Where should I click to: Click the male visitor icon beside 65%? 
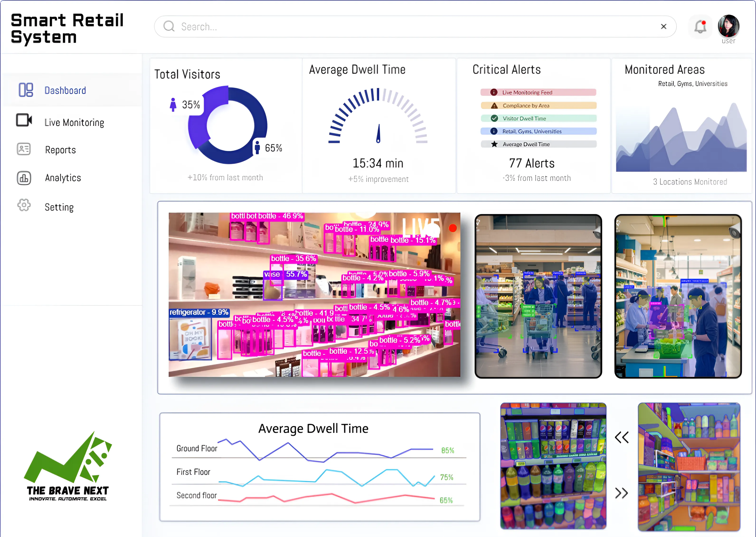pos(257,147)
